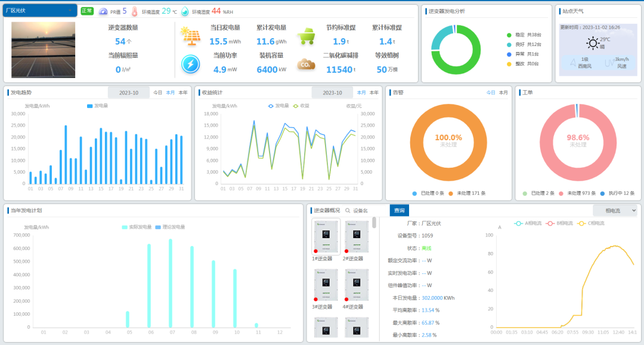
Task: Click the UV index icon
Action: tap(609, 63)
